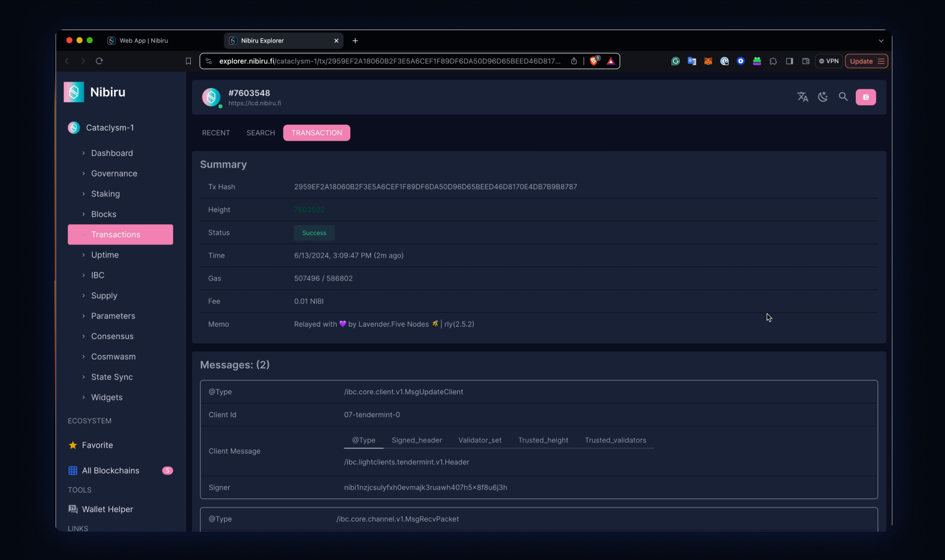The height and width of the screenshot is (560, 945).
Task: Expand the Dashboard sidebar item
Action: coord(120,153)
